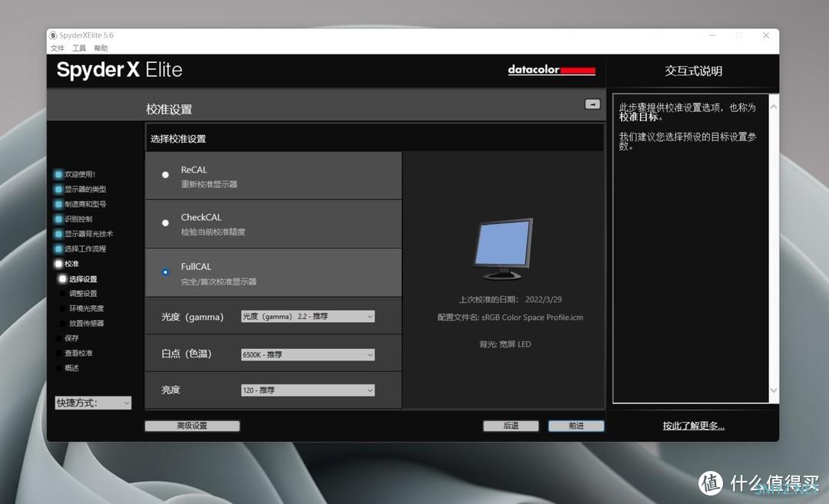Viewport: 829px width, 504px height.
Task: Click the 背光: 宽屏 LED text
Action: [x=505, y=344]
